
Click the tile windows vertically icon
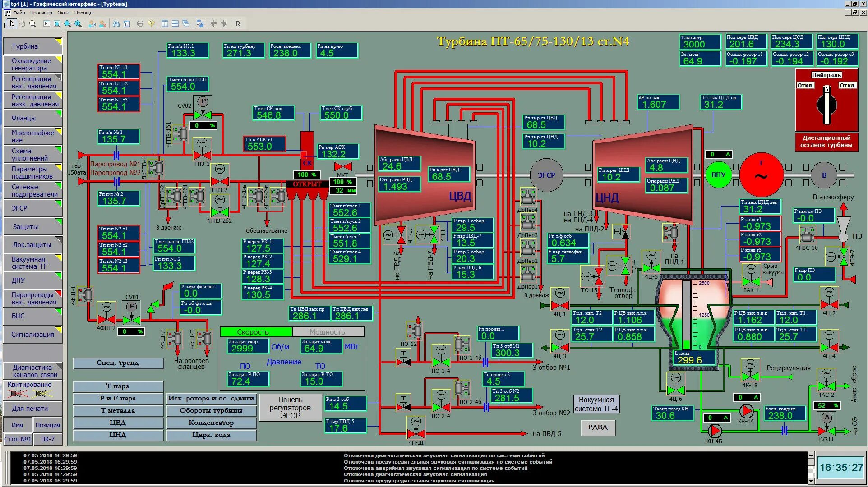165,23
